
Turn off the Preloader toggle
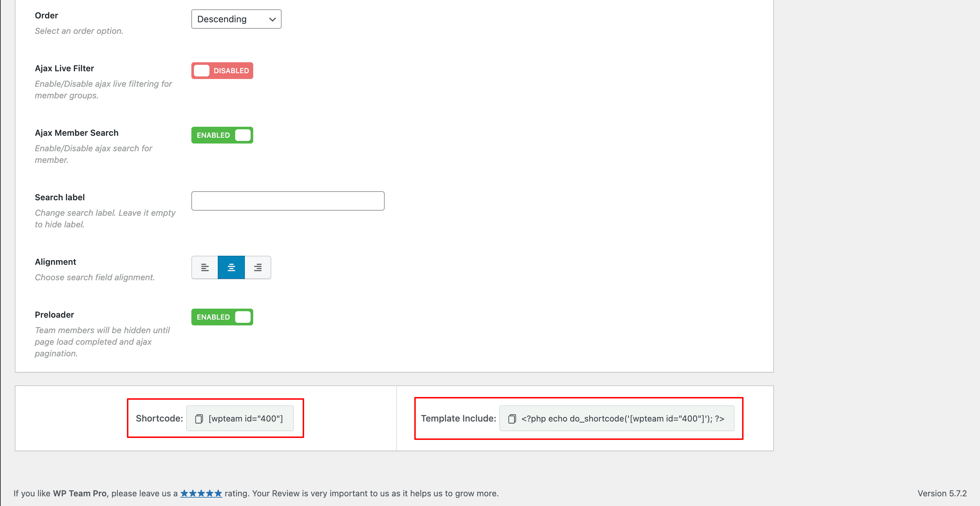point(222,317)
